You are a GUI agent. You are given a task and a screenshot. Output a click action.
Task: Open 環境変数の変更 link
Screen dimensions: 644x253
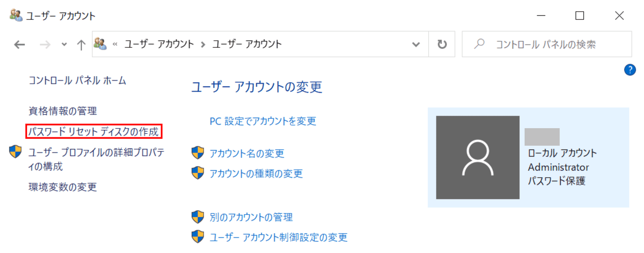(63, 187)
